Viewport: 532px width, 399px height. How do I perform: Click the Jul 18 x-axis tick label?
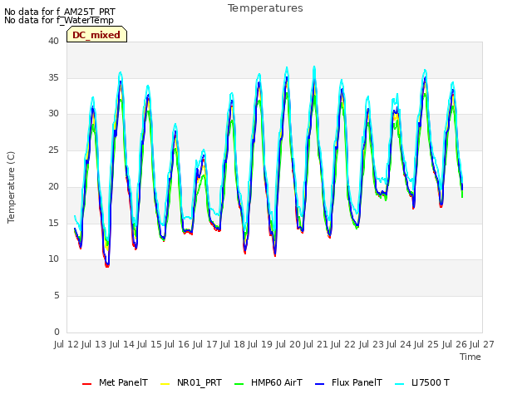coord(233,344)
